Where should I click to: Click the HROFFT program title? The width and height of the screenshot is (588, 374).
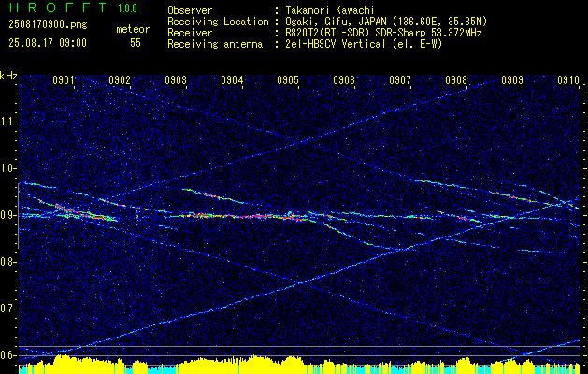[57, 7]
